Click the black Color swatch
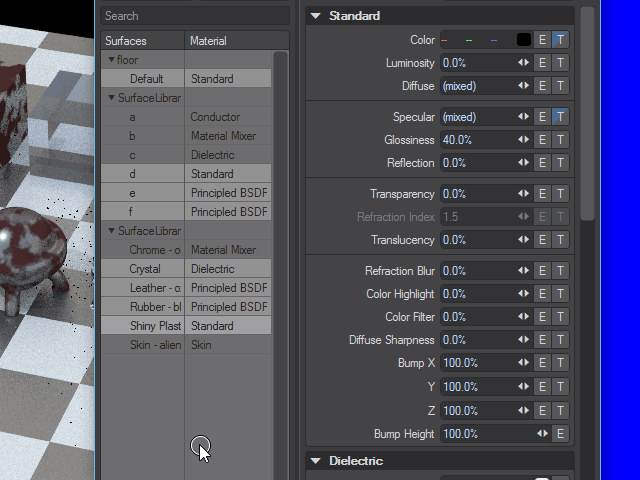 [523, 40]
